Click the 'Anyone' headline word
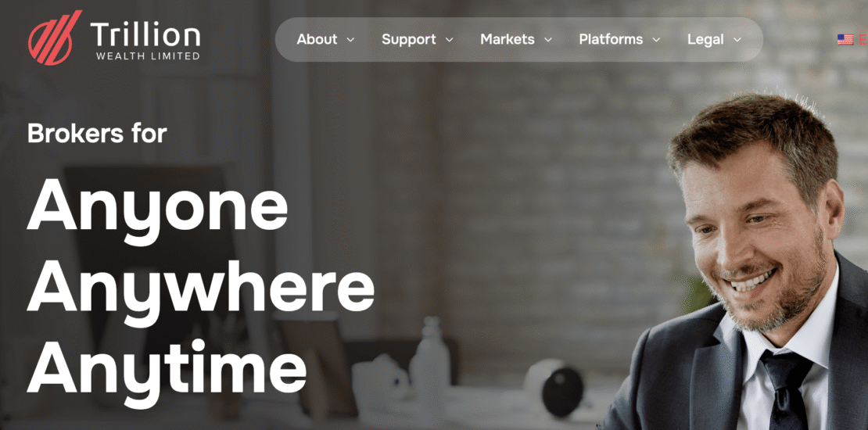 (x=157, y=210)
